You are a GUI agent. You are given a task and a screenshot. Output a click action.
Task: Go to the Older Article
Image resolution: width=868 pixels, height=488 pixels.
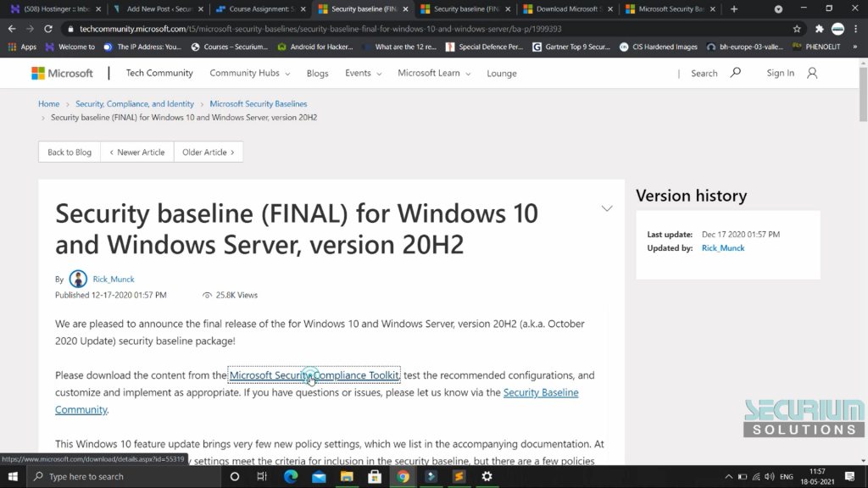click(209, 152)
